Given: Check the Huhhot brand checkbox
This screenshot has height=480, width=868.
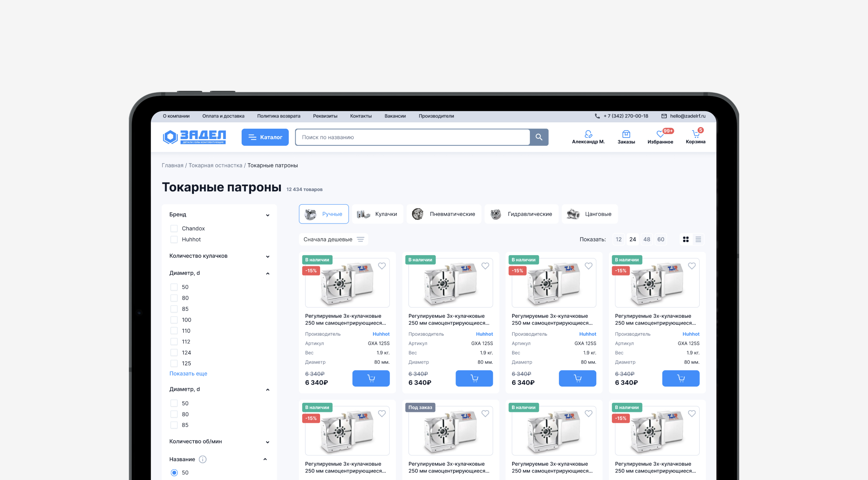Looking at the screenshot, I should [174, 239].
